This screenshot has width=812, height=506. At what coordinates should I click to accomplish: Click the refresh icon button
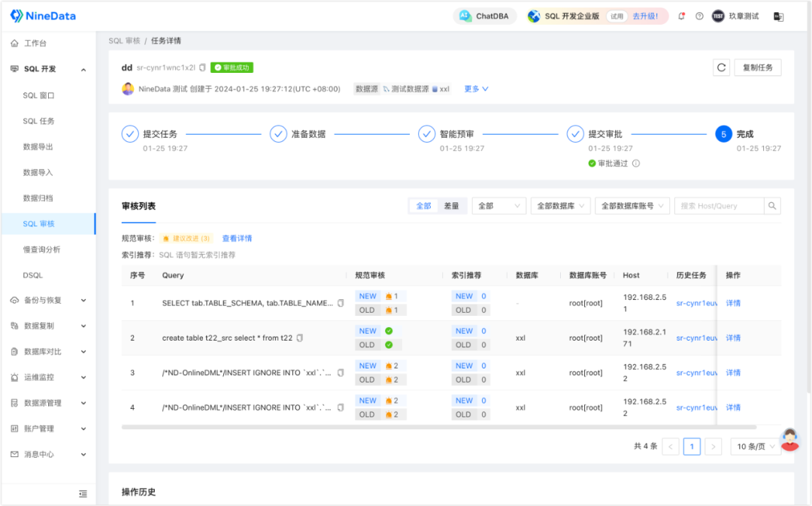click(x=721, y=68)
